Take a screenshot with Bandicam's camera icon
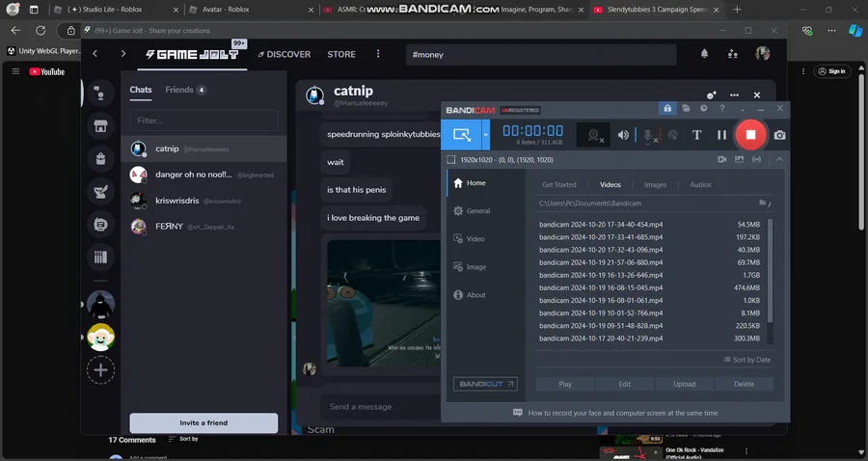 pyautogui.click(x=779, y=135)
